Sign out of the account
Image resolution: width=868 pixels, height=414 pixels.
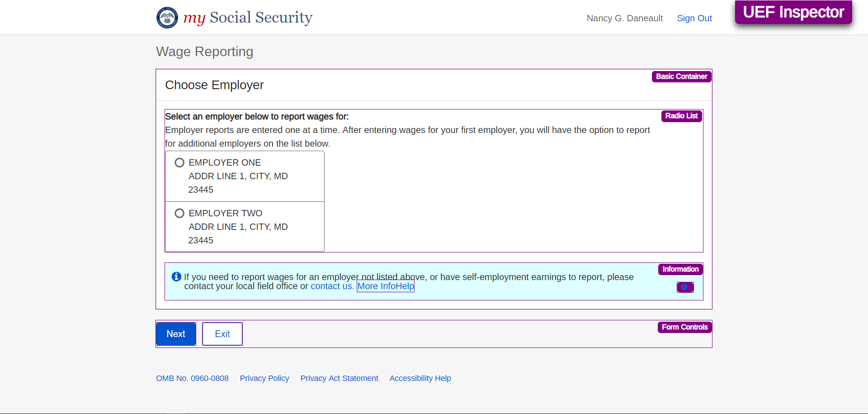pos(694,18)
